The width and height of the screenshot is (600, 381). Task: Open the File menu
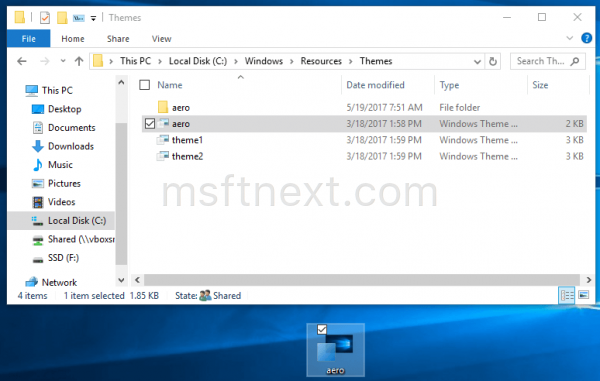(29, 39)
